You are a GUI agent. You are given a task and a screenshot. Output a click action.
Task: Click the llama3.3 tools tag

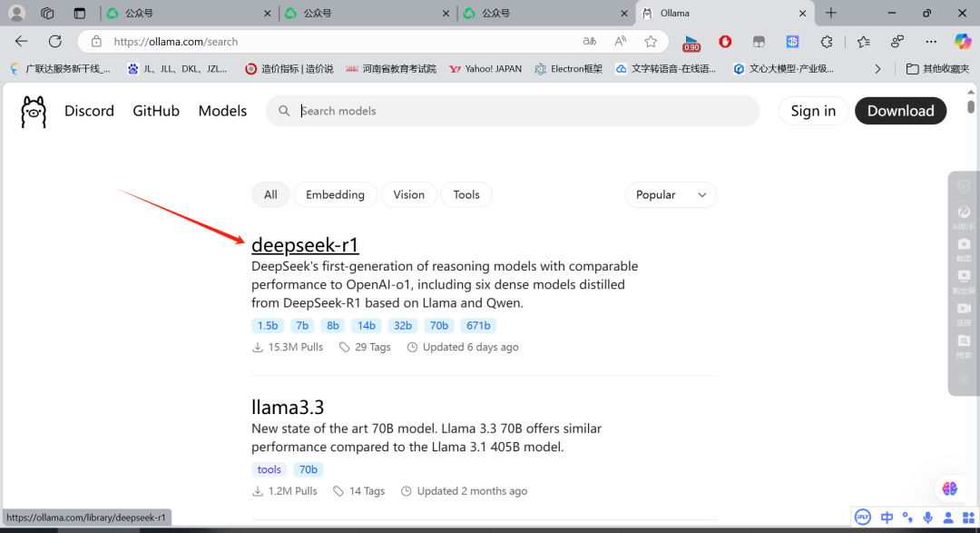[269, 469]
